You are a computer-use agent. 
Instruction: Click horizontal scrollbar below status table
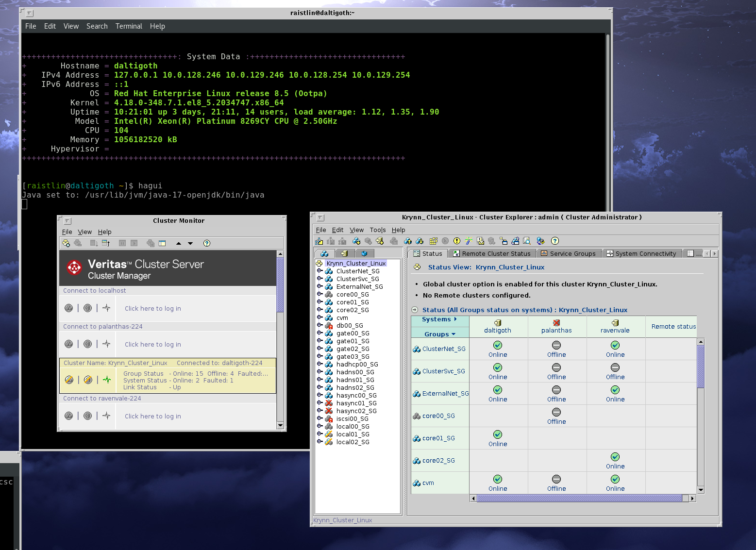579,498
